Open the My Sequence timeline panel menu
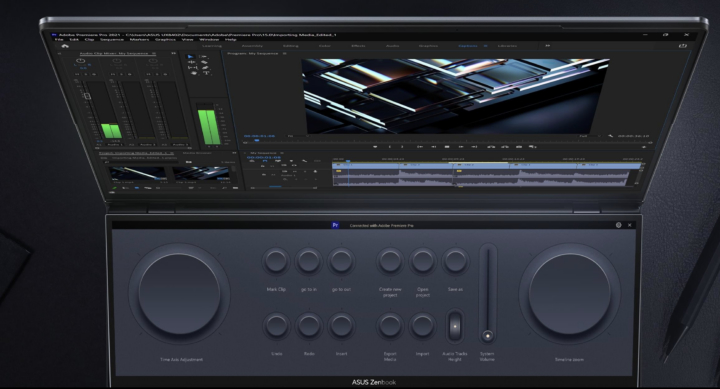720x389 pixels. tap(281, 153)
